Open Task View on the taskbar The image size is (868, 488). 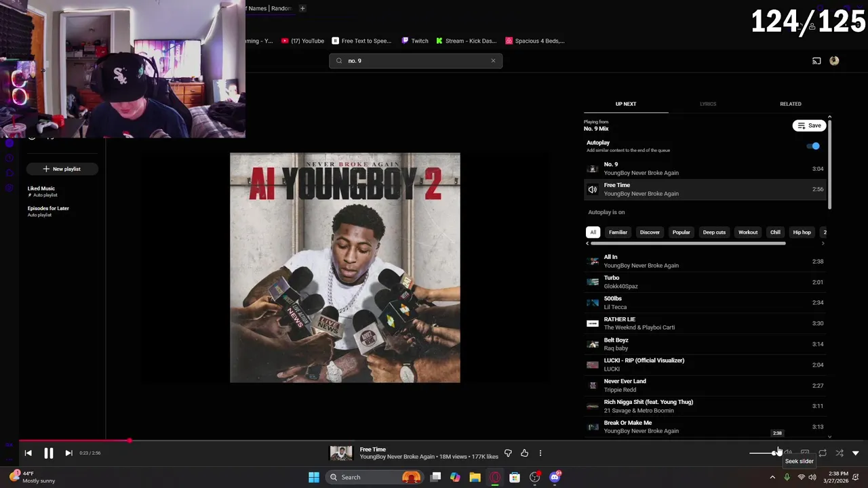(x=436, y=477)
